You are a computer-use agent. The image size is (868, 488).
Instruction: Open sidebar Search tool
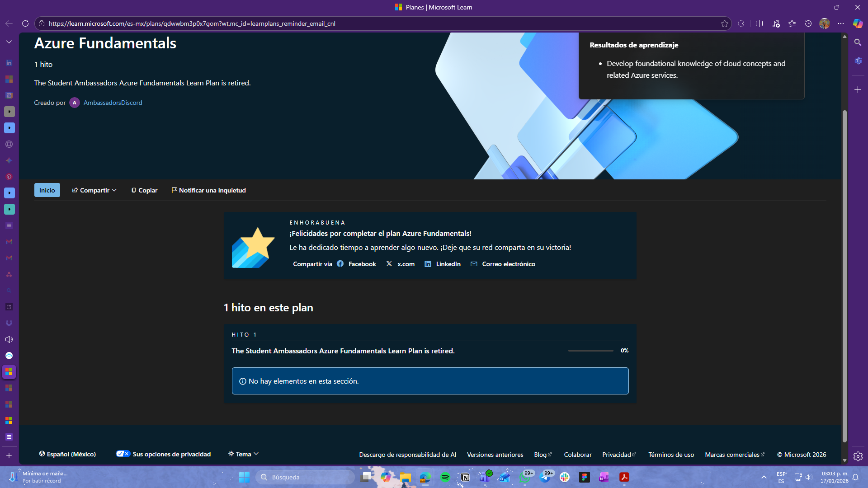point(858,42)
